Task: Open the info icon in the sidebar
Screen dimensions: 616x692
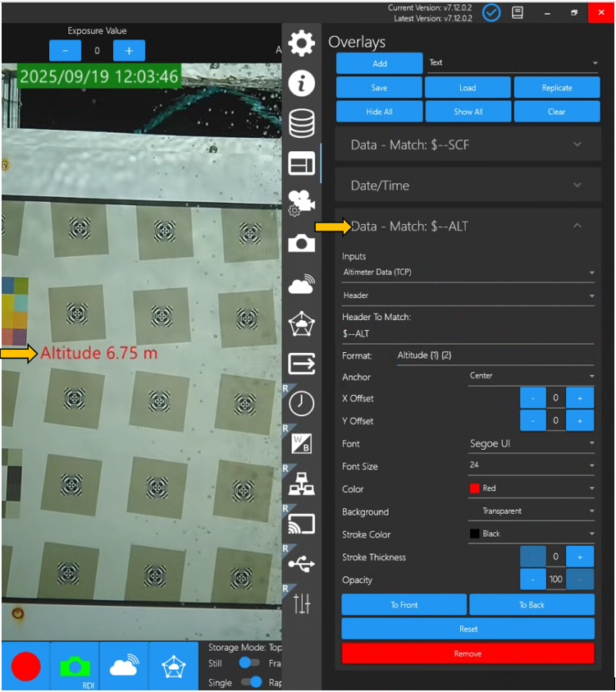Action: point(302,83)
